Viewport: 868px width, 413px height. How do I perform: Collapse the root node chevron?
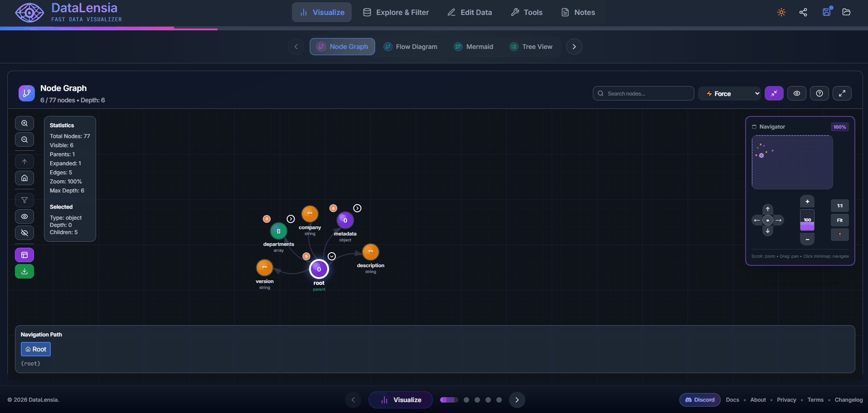coord(332,256)
